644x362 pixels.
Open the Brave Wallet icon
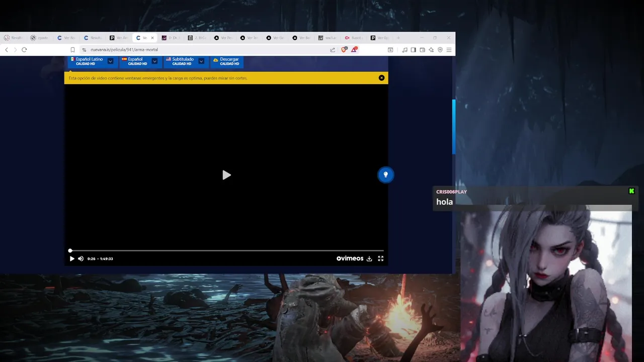coord(422,50)
